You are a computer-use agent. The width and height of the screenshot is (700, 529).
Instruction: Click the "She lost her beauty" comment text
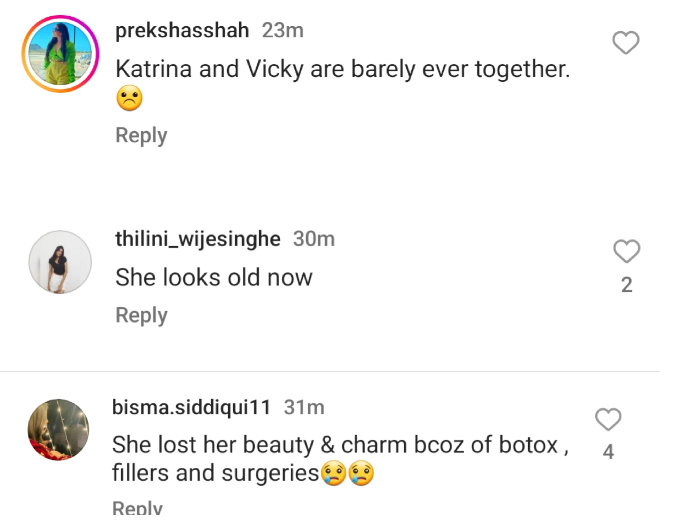[x=340, y=445]
